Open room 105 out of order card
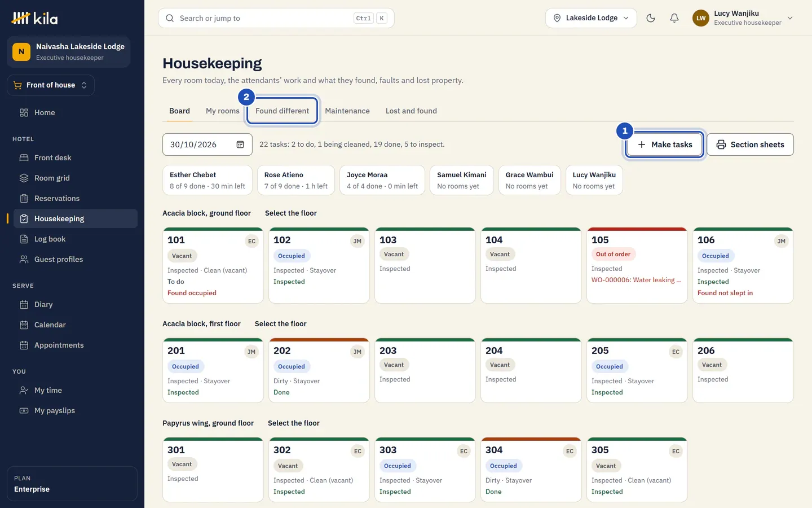This screenshot has height=508, width=812. [x=637, y=265]
